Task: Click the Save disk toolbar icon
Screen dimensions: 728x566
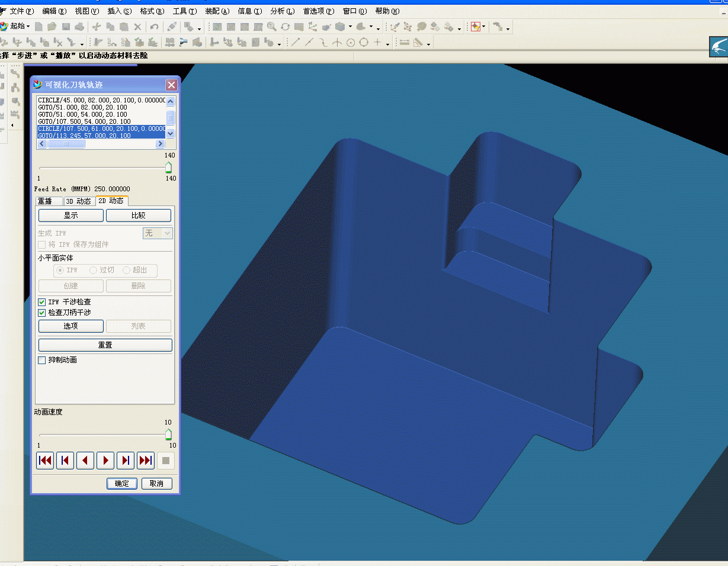Action: point(66,27)
